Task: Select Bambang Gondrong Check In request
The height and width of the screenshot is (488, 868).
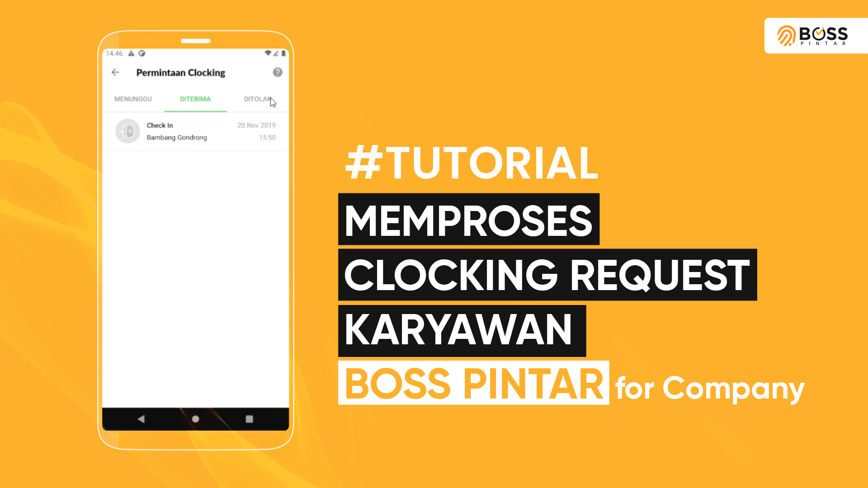Action: (196, 131)
